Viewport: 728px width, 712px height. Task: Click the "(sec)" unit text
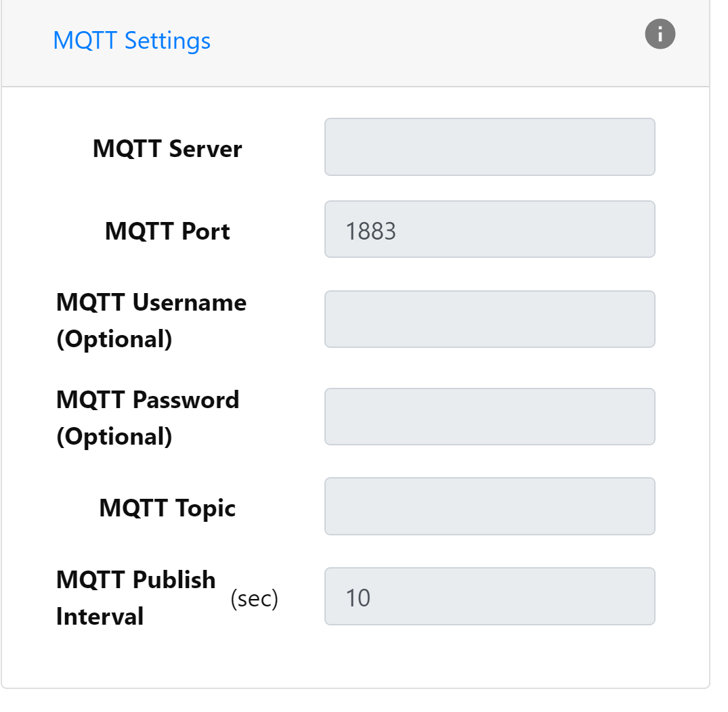click(255, 599)
